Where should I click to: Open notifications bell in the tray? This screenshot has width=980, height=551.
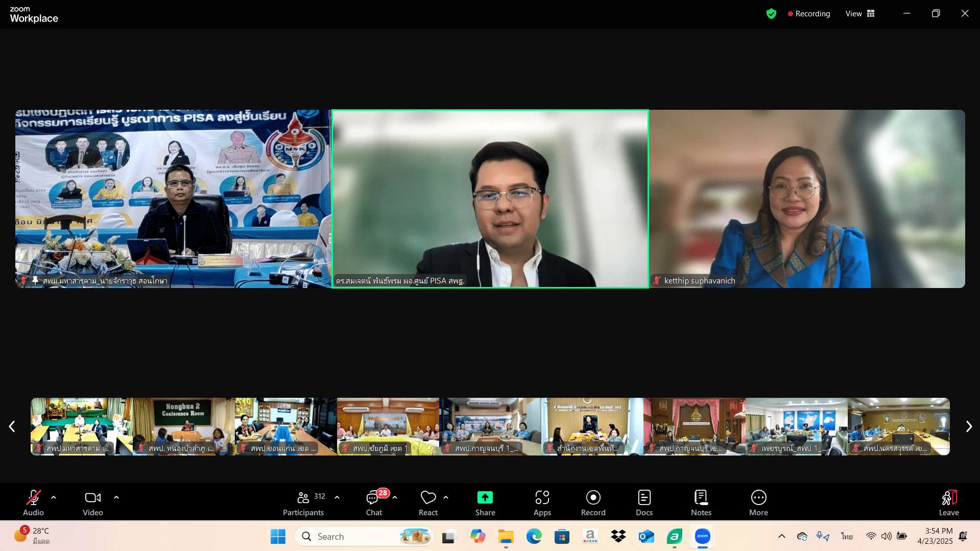963,536
